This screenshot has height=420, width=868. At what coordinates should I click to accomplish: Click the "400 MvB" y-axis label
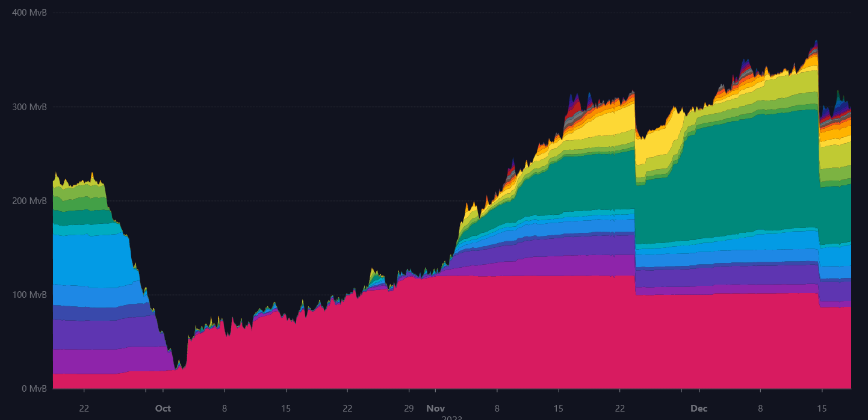coord(29,13)
